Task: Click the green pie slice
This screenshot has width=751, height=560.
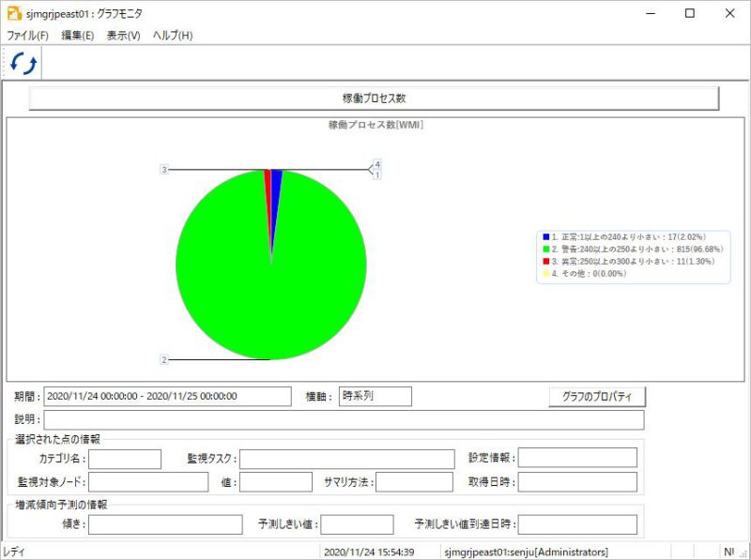Action: coord(271,287)
